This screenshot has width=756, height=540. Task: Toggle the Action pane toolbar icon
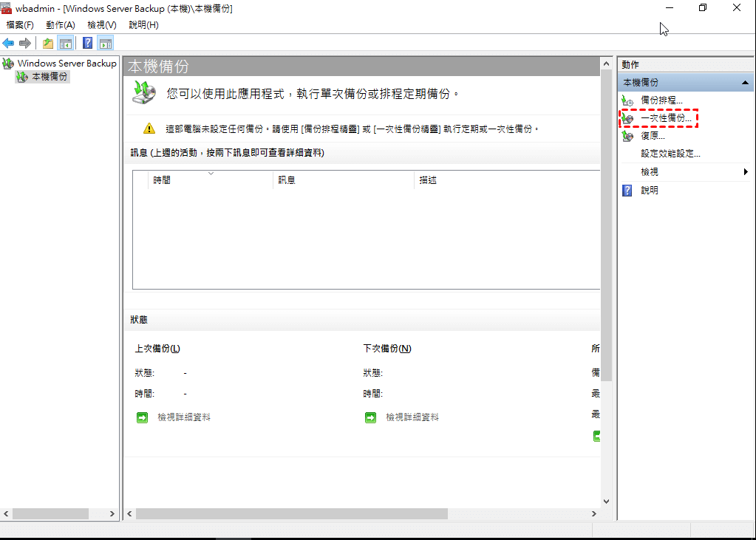coord(106,44)
